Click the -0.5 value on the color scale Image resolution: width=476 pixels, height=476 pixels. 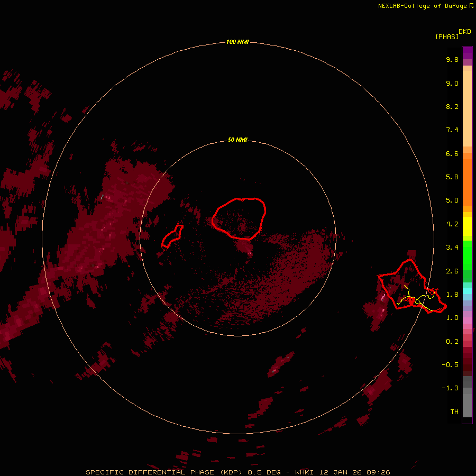(450, 365)
